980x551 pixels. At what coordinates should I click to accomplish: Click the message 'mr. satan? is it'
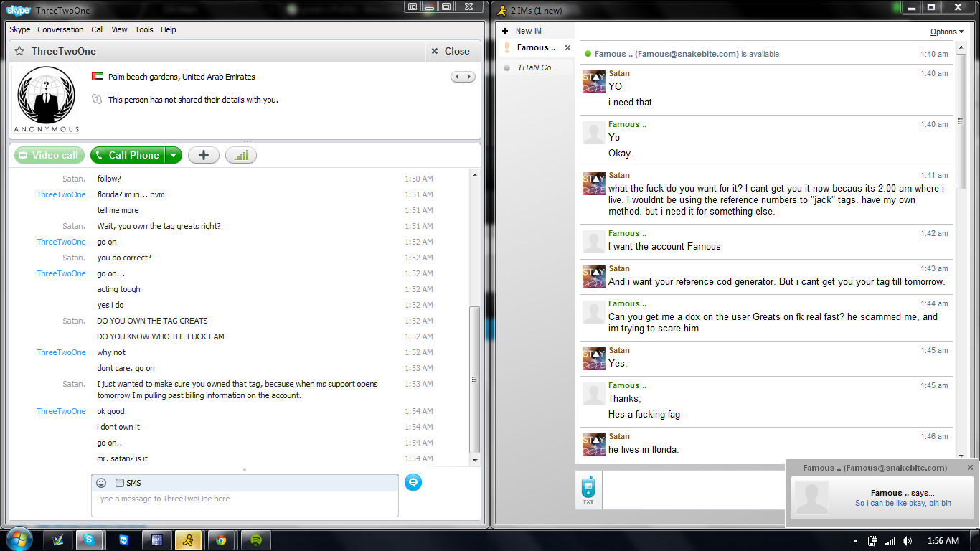tap(122, 458)
